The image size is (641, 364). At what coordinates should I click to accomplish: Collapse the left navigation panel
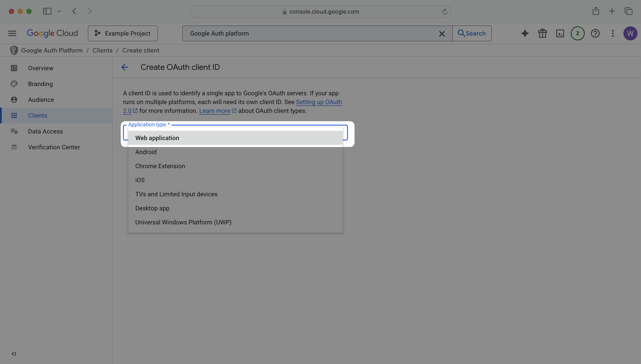coord(14,353)
